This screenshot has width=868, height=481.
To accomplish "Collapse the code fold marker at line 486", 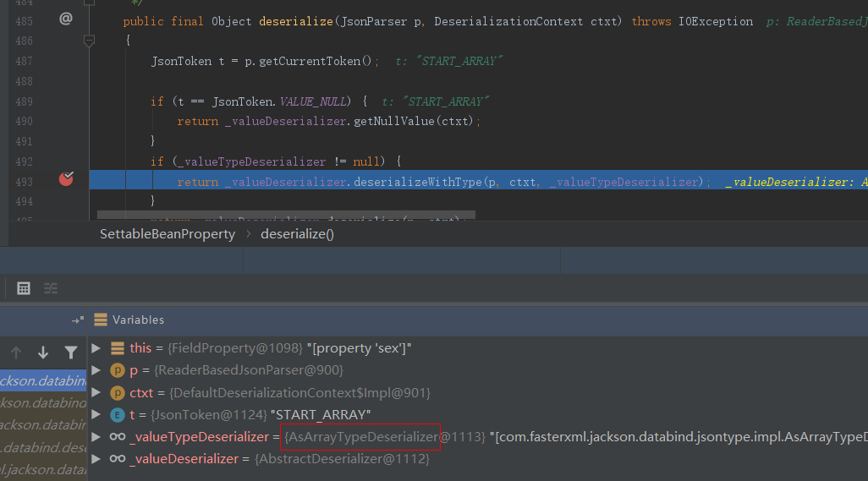I will [89, 40].
